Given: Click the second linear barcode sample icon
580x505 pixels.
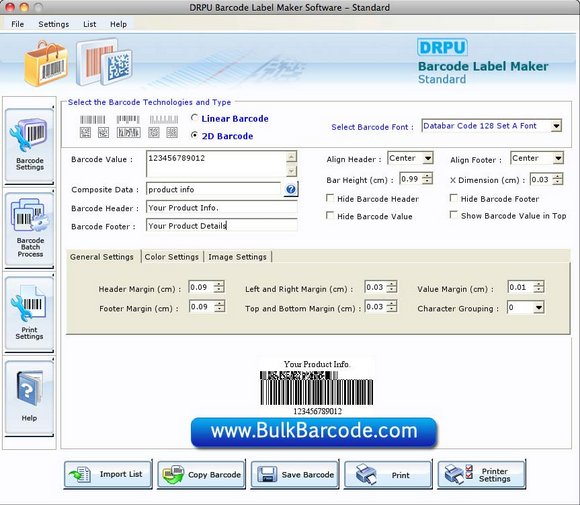Looking at the screenshot, I should (128, 119).
